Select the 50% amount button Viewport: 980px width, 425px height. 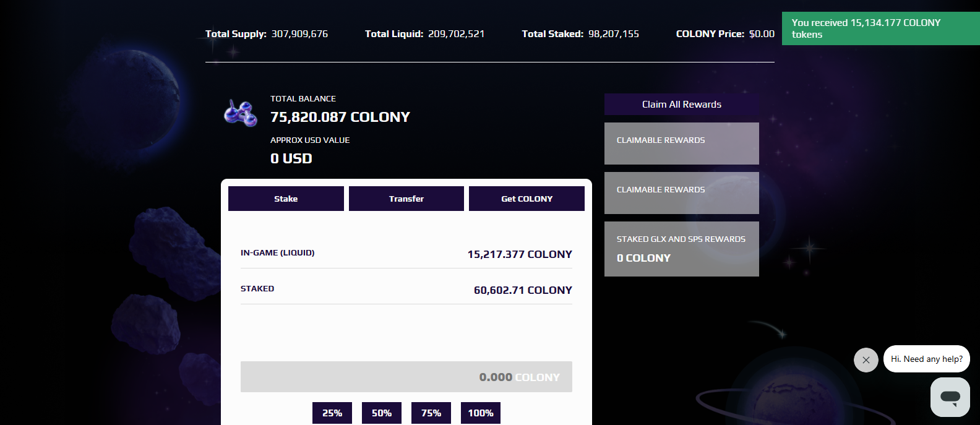click(382, 413)
